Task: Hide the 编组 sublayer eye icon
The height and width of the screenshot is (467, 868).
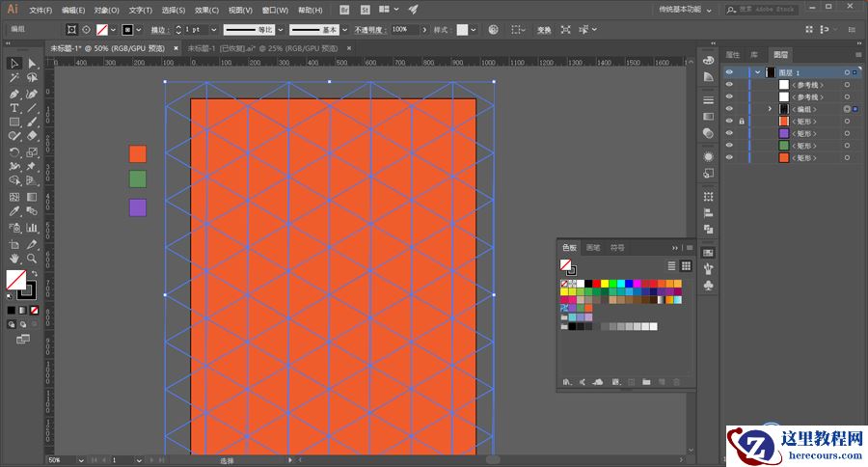Action: coord(730,109)
